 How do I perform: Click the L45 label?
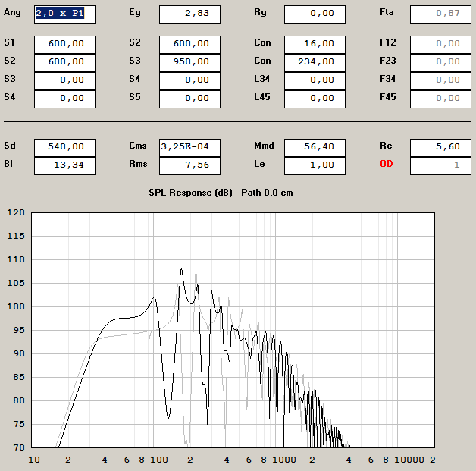point(262,97)
